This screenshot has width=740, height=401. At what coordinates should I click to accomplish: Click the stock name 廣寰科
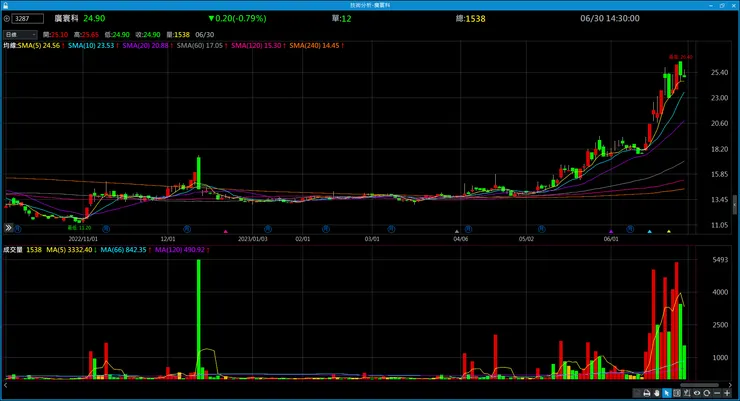coord(66,18)
